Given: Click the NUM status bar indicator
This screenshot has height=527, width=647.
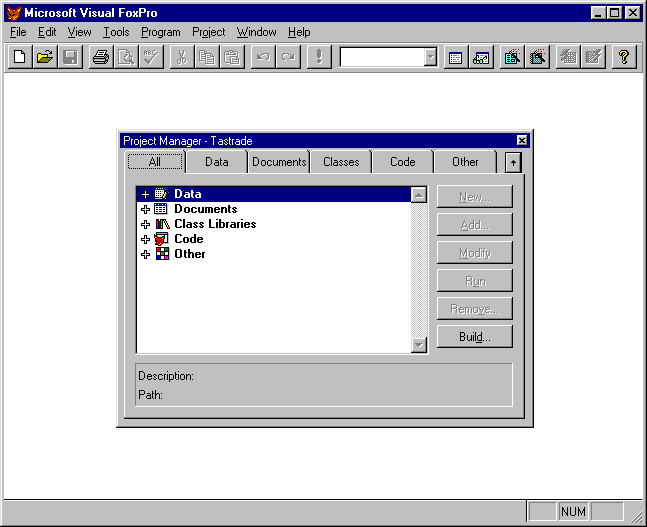Looking at the screenshot, I should coord(573,512).
